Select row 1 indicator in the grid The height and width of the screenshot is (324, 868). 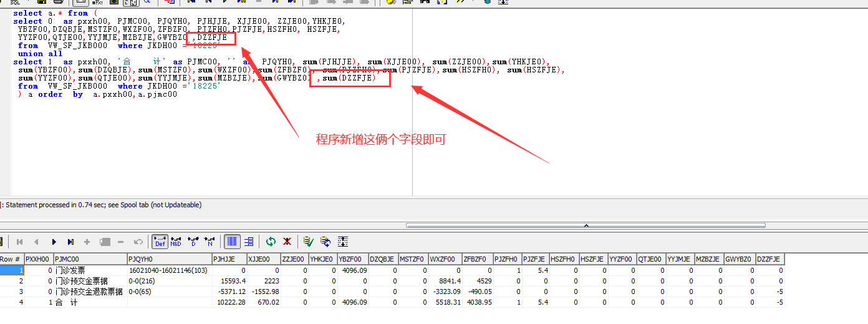coord(12,270)
